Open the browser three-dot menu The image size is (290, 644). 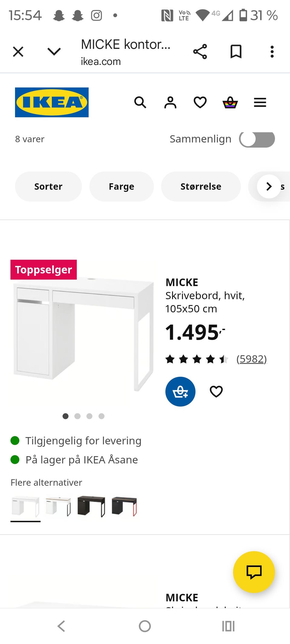272,52
